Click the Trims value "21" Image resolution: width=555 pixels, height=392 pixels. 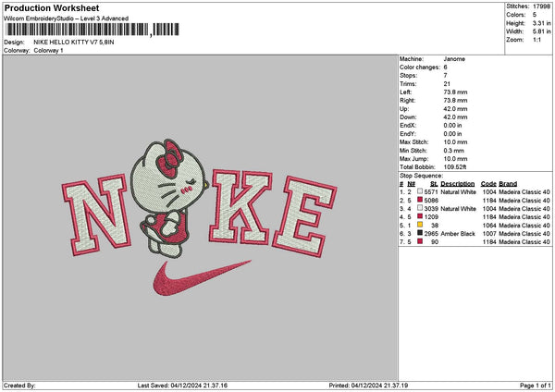pos(447,84)
